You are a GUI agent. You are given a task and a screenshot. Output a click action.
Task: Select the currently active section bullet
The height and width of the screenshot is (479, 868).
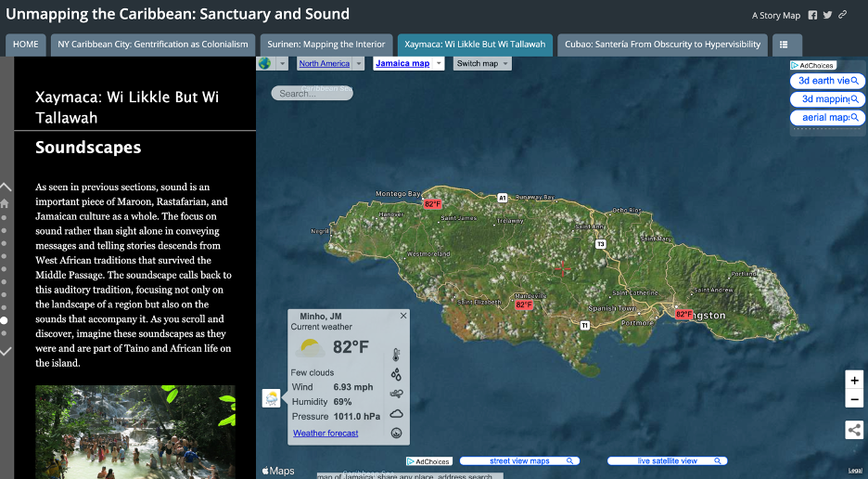4,320
